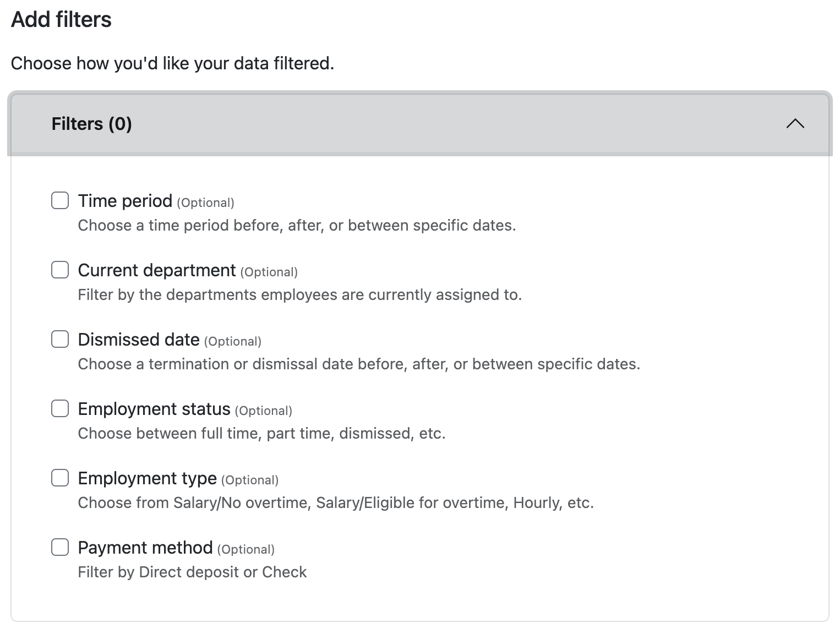Click the Direct deposit or Check description

pos(192,572)
